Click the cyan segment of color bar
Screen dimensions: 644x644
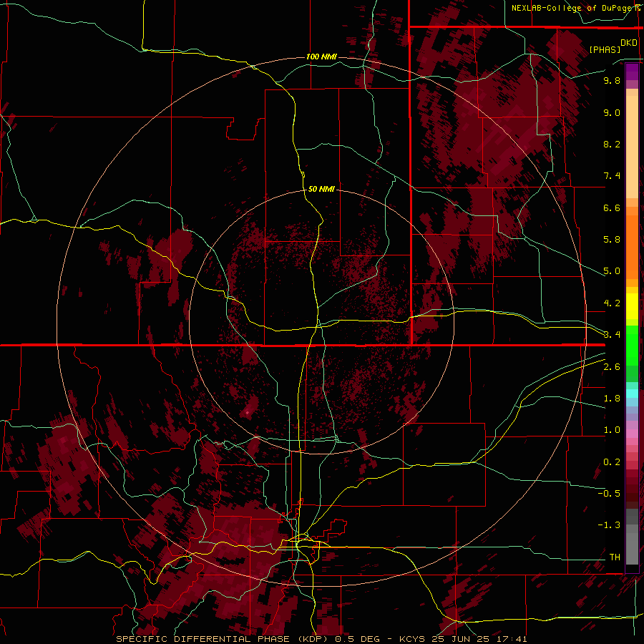(x=632, y=394)
